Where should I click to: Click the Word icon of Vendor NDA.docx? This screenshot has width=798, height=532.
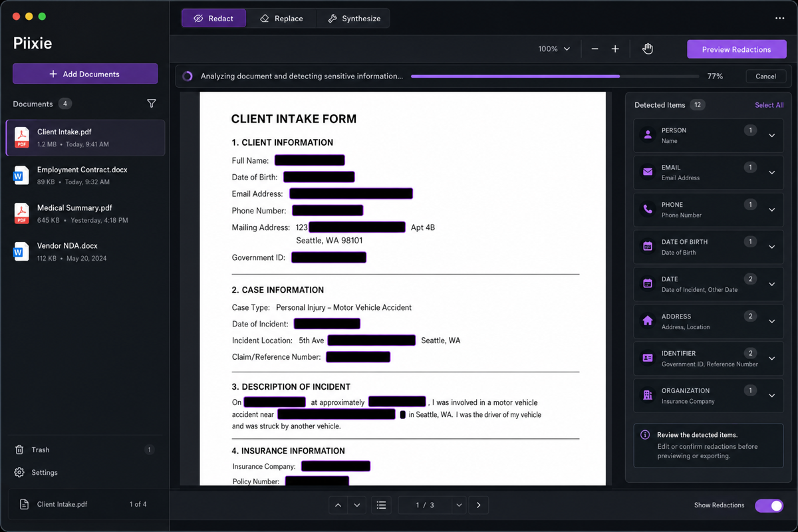pos(22,251)
